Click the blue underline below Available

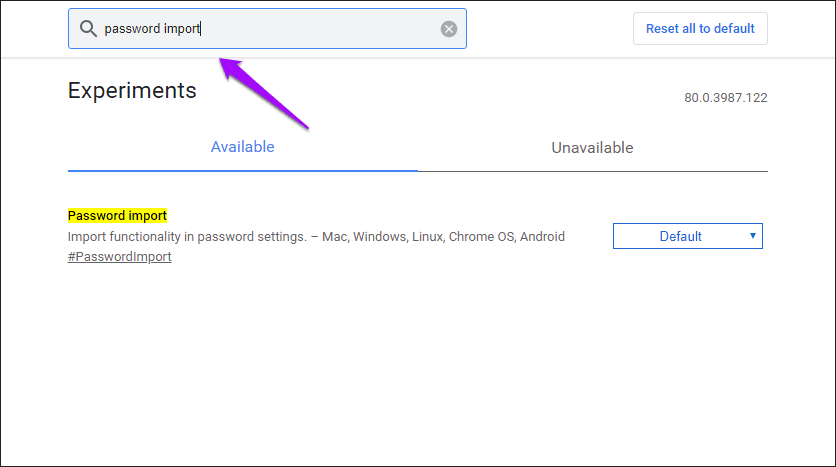click(x=242, y=171)
